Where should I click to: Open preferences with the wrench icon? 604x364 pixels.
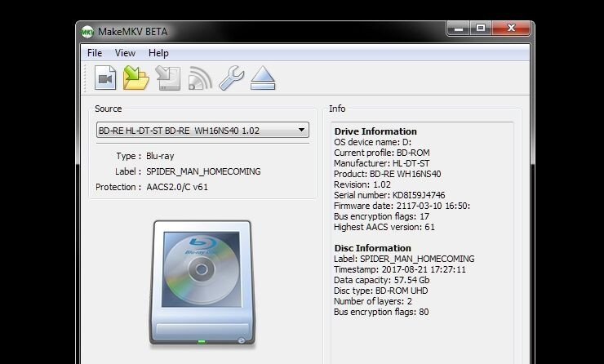(x=231, y=78)
